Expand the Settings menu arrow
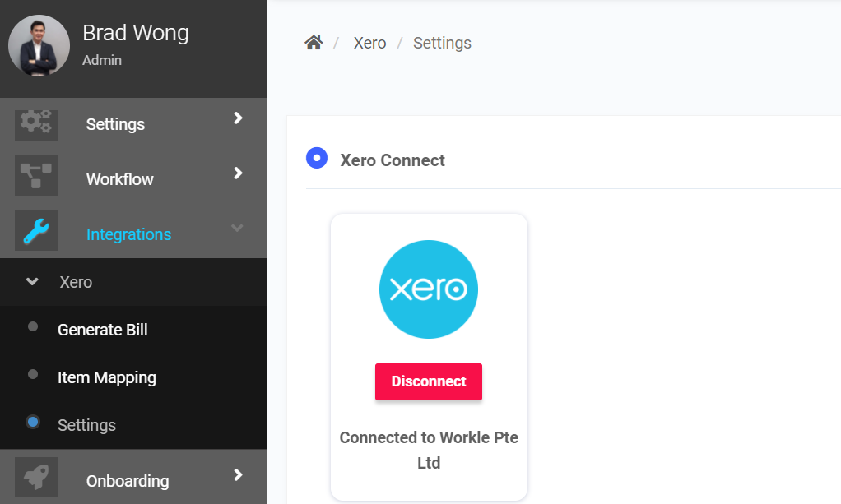This screenshot has width=841, height=504. [238, 118]
